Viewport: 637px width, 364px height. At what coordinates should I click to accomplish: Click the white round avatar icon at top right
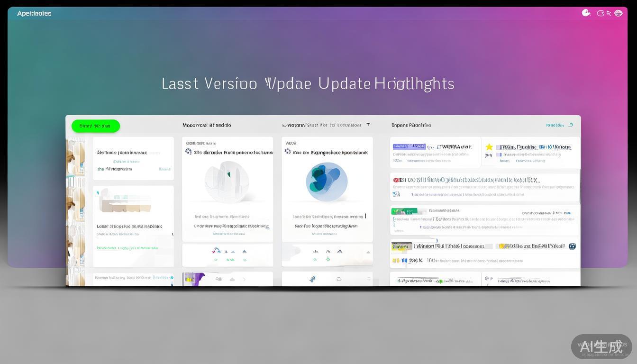(586, 13)
